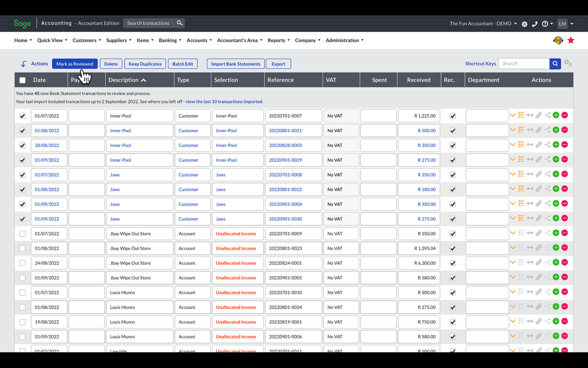Toggle the Rec. checkbox on the 28/08/2022 row
Screen dimensions: 588x368
tap(452, 145)
